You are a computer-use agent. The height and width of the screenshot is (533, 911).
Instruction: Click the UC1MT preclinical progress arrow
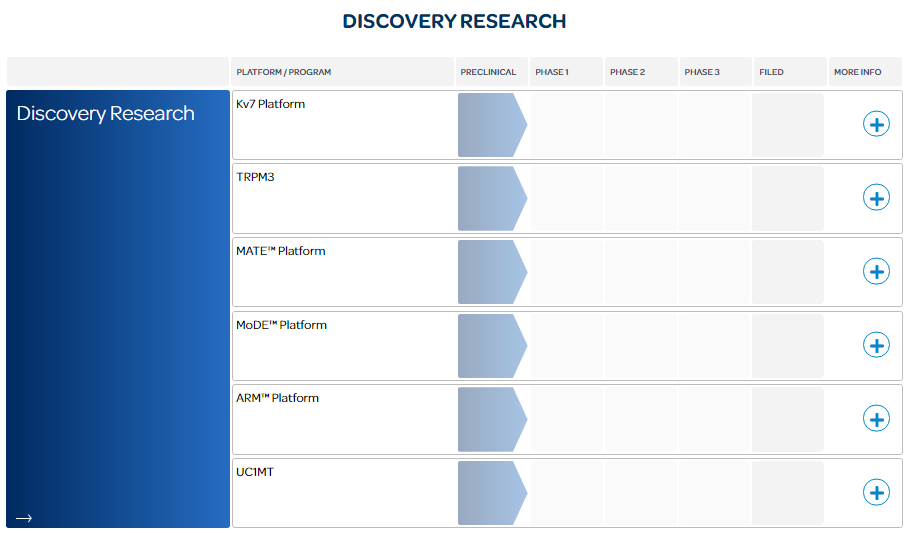(x=491, y=493)
